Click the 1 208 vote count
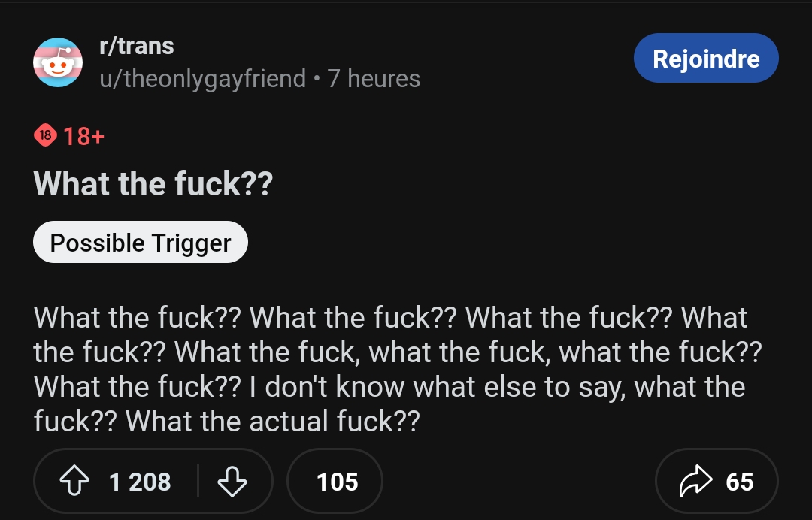 [140, 482]
